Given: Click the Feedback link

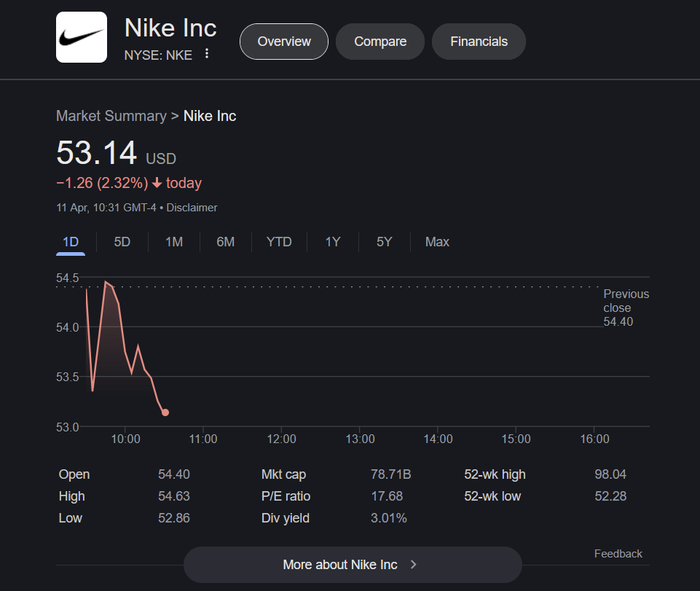Looking at the screenshot, I should tap(618, 554).
